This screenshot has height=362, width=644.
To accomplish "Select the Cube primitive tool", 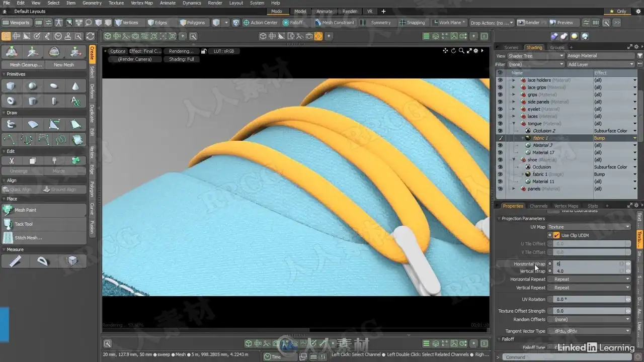I will [x=11, y=86].
